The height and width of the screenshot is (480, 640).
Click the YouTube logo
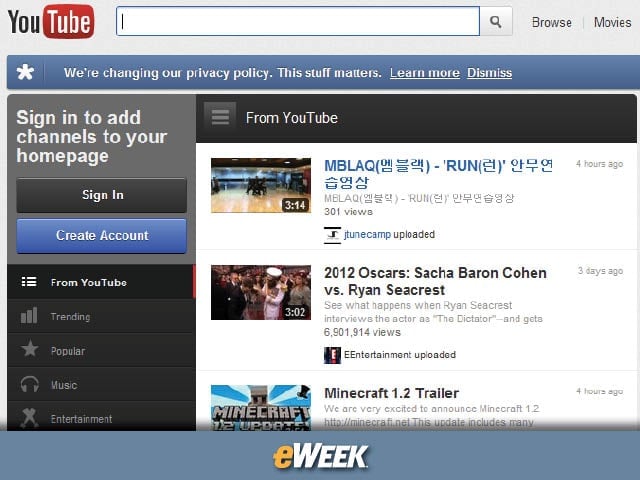tap(51, 22)
